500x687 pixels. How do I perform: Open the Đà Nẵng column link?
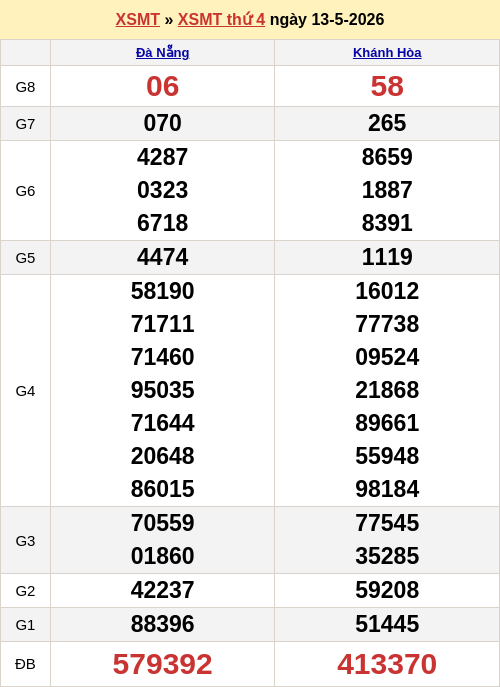[163, 53]
